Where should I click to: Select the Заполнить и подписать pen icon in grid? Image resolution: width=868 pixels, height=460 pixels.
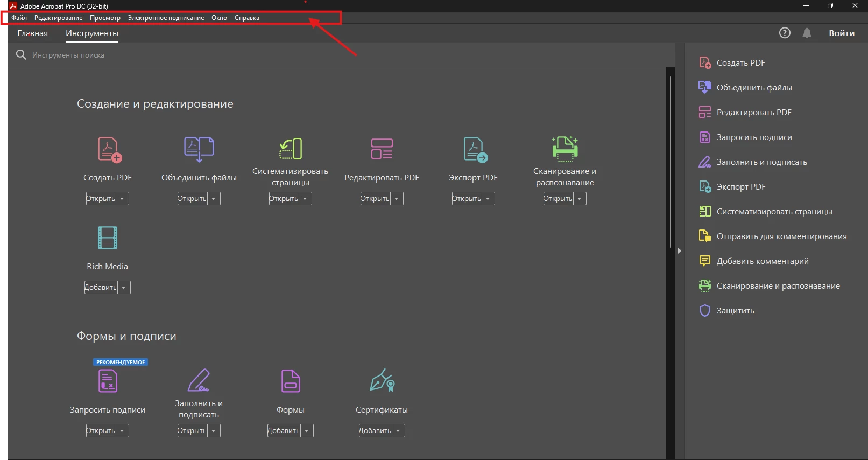pos(199,380)
